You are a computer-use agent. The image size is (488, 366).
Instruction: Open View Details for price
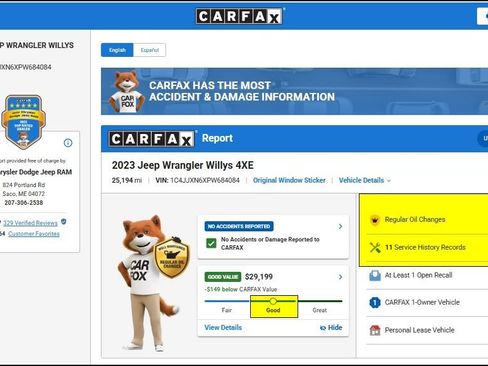(x=223, y=328)
